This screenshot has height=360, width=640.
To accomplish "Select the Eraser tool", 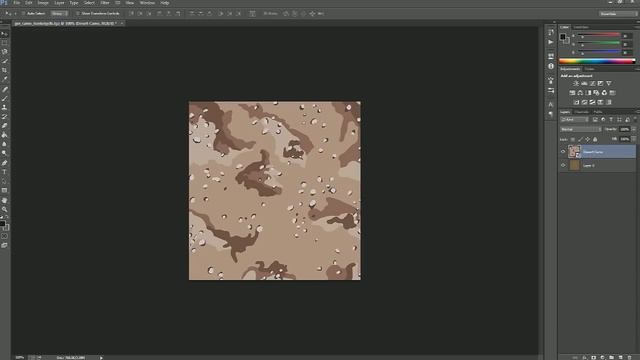I will 4,126.
